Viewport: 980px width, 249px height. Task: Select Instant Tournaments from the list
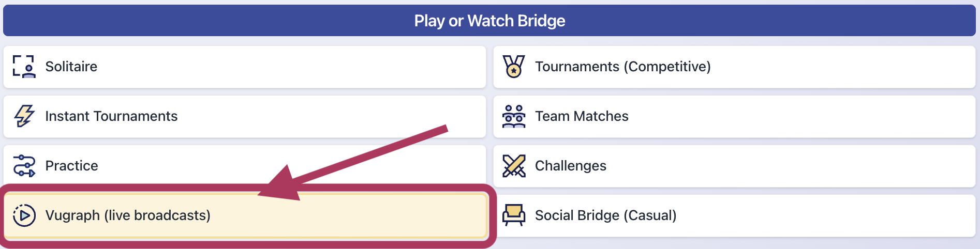111,116
